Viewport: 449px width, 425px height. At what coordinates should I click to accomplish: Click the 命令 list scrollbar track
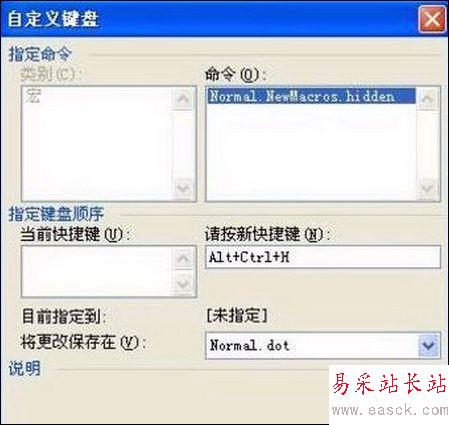tap(428, 143)
